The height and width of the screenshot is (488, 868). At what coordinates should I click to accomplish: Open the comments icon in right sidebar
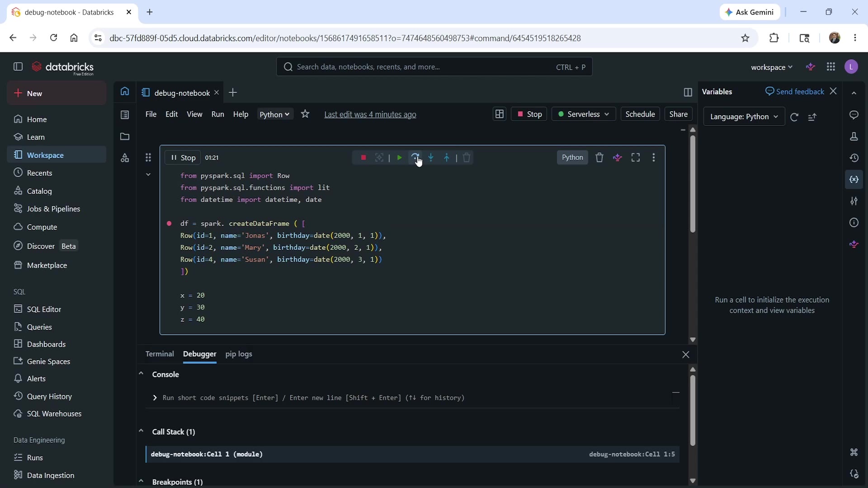(854, 115)
